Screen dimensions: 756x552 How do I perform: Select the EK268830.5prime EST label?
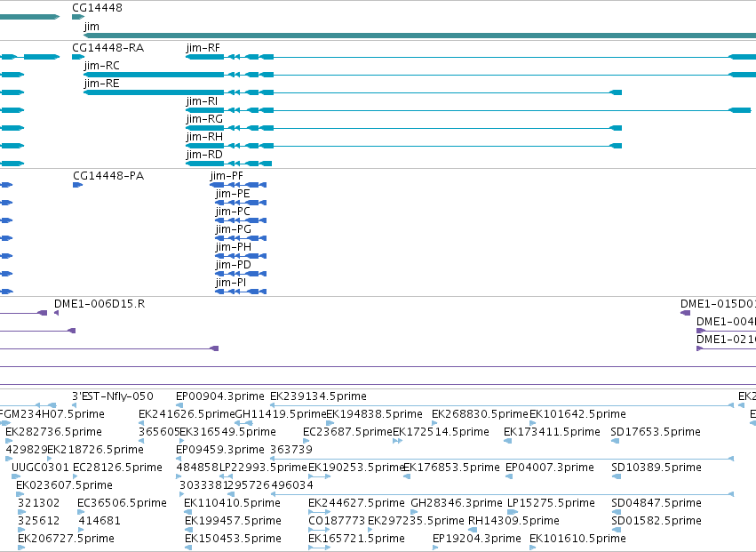480,414
